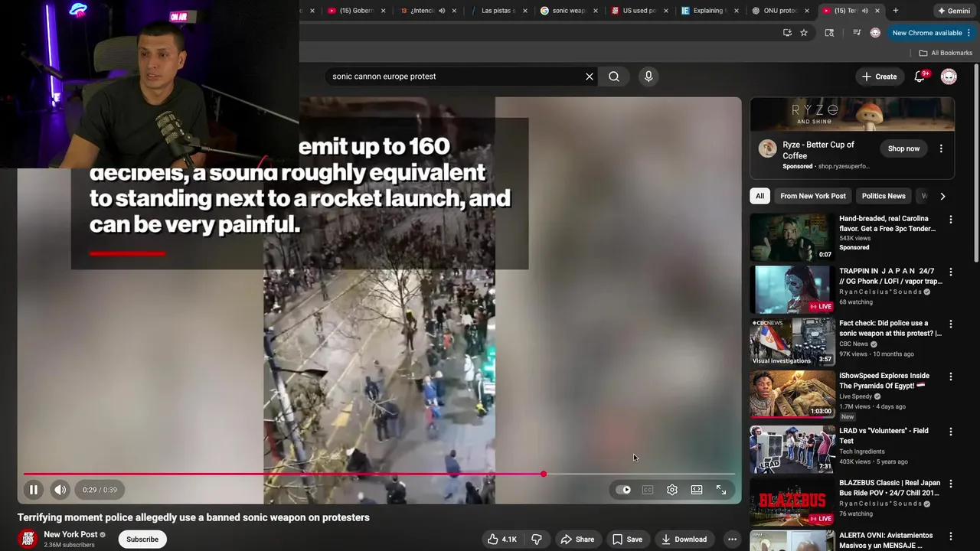Open Chrome media controls icon
This screenshot has width=980, height=551.
click(857, 33)
